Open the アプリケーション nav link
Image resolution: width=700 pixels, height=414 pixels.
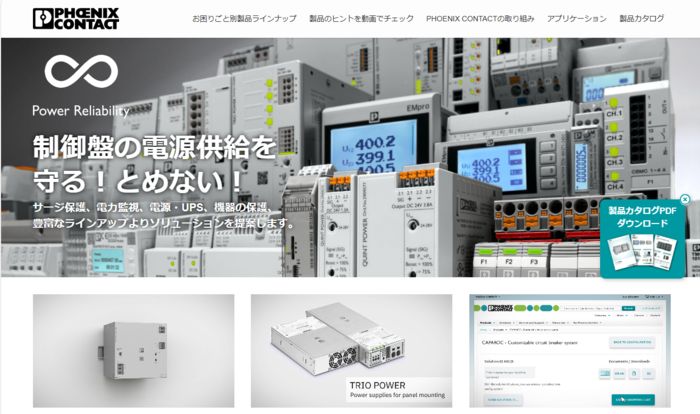pyautogui.click(x=577, y=19)
